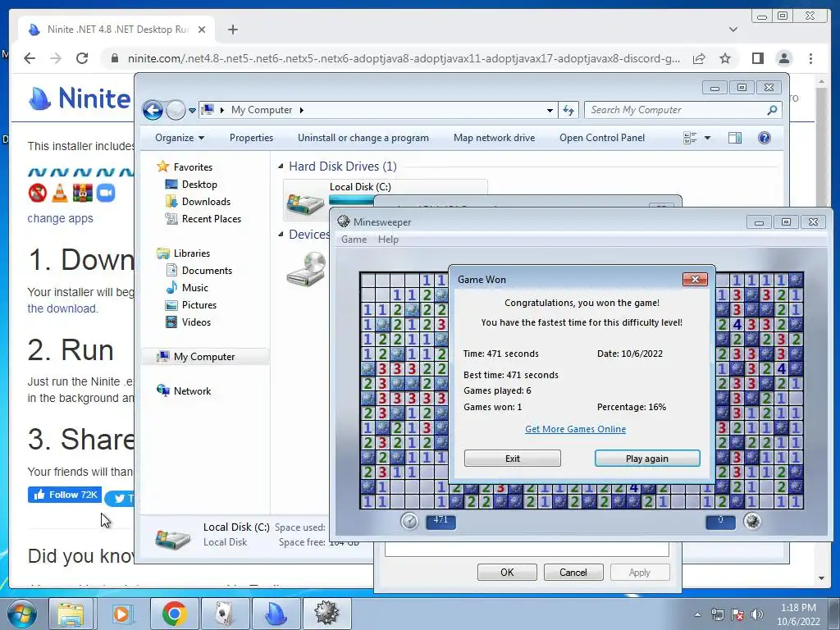Click OK in the properties dialog behind
840x630 pixels.
pyautogui.click(x=507, y=572)
